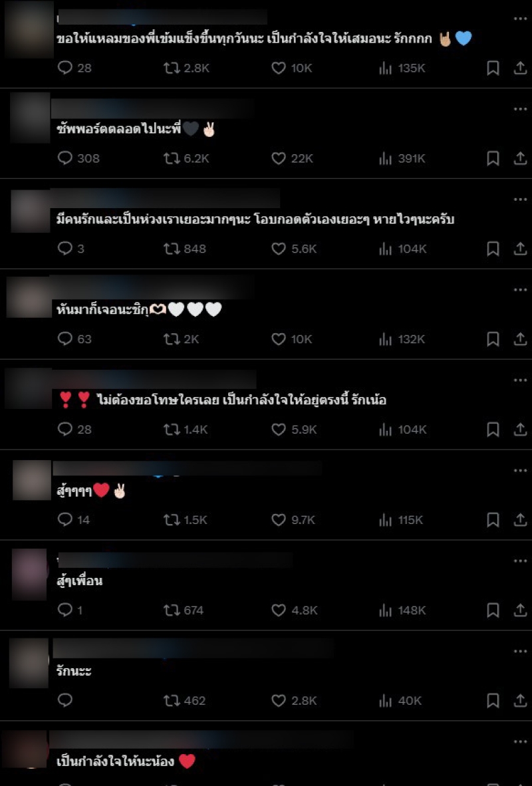Share the tweet with 40K views
Screen dimensions: 532x786
click(x=520, y=701)
